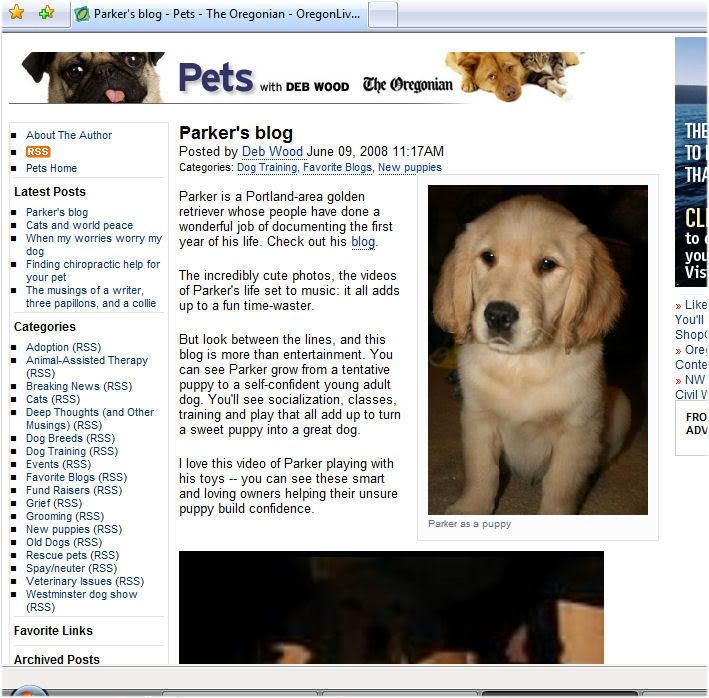Click the 'Parker as a puppy' caption
The width and height of the screenshot is (709, 698).
469,524
